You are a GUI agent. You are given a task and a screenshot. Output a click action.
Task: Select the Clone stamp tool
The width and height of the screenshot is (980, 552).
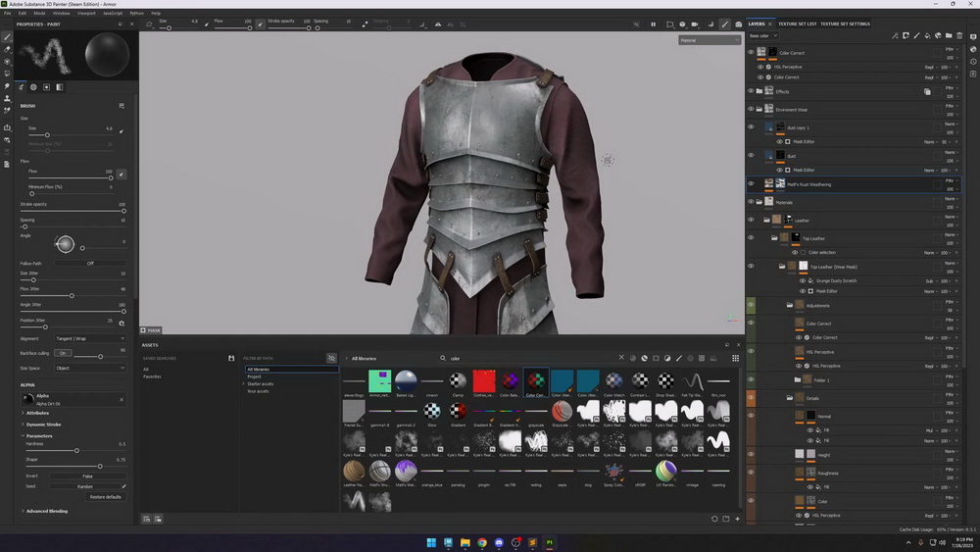7,98
